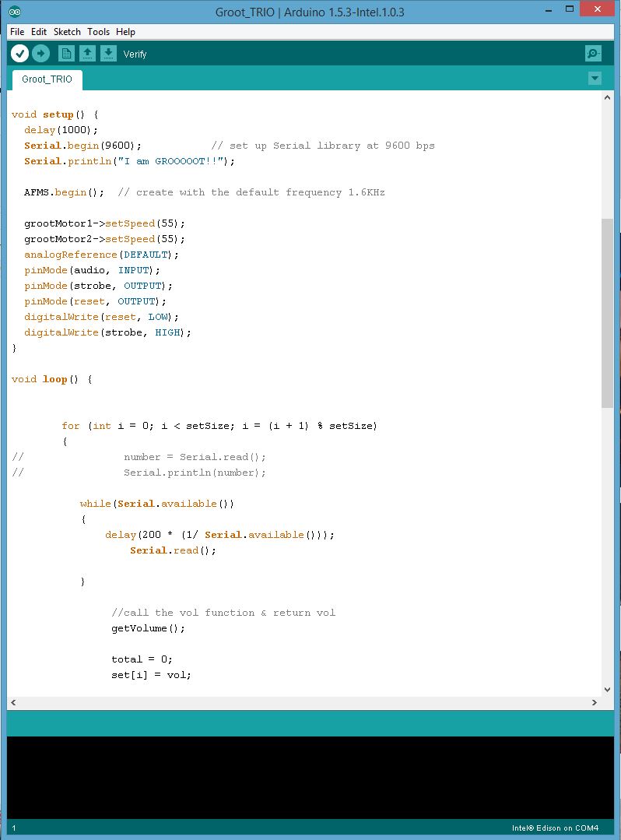Click 'Intel® Edison on COM4' status text

tap(555, 828)
